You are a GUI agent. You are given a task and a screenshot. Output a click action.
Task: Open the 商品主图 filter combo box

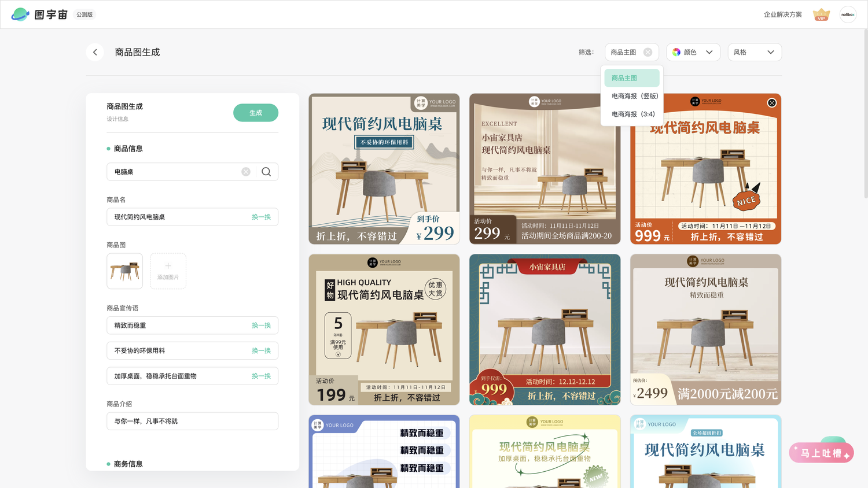pos(632,52)
